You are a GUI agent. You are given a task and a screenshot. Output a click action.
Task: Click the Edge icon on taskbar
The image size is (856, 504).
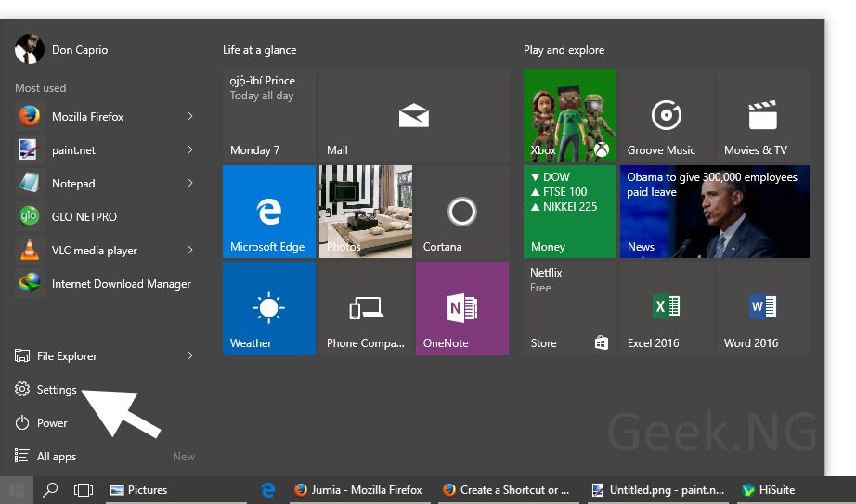[268, 490]
